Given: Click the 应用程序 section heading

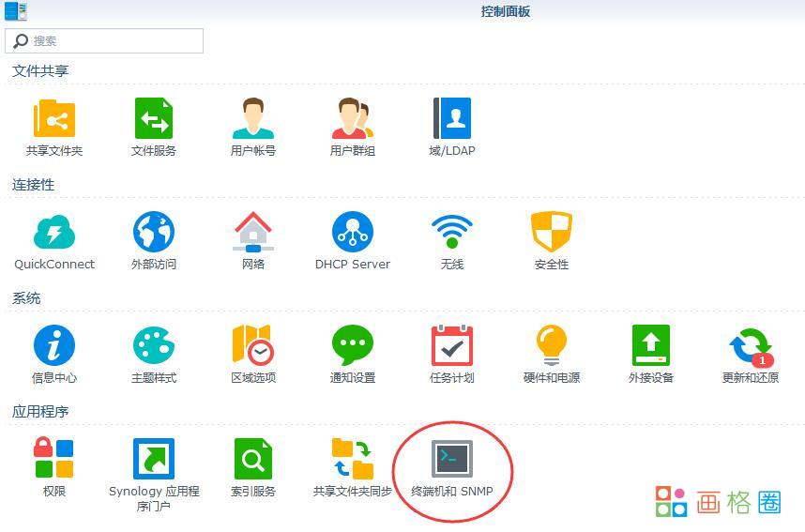Looking at the screenshot, I should tap(40, 411).
